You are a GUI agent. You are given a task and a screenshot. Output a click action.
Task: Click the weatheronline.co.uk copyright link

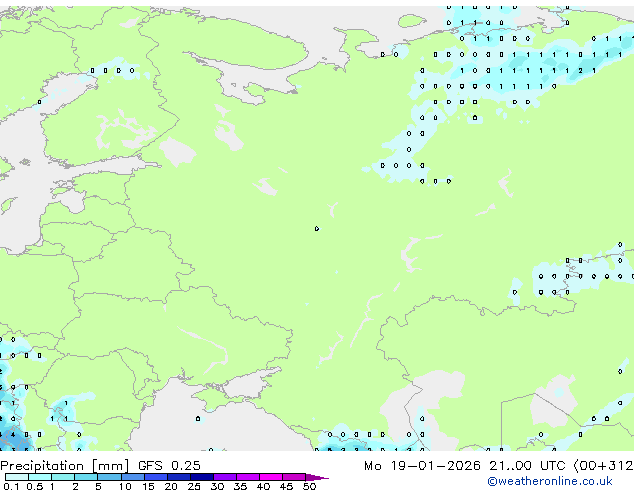(x=564, y=481)
